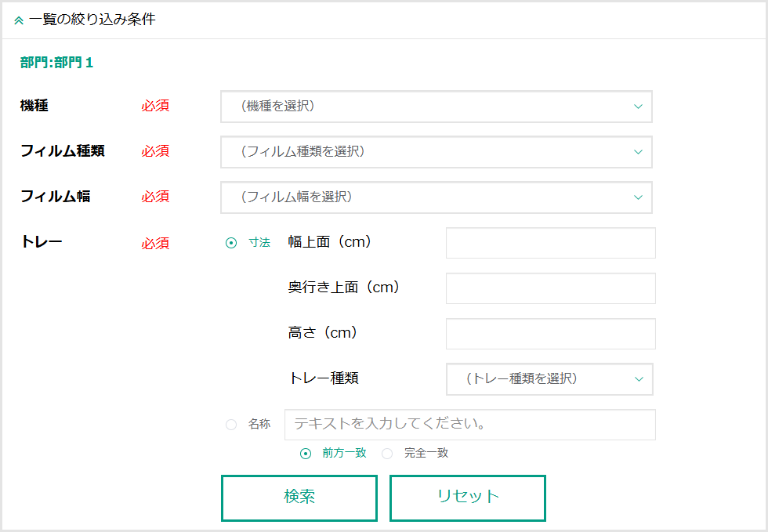The image size is (768, 532).
Task: Choose the 前方一致 match option
Action: pyautogui.click(x=306, y=454)
